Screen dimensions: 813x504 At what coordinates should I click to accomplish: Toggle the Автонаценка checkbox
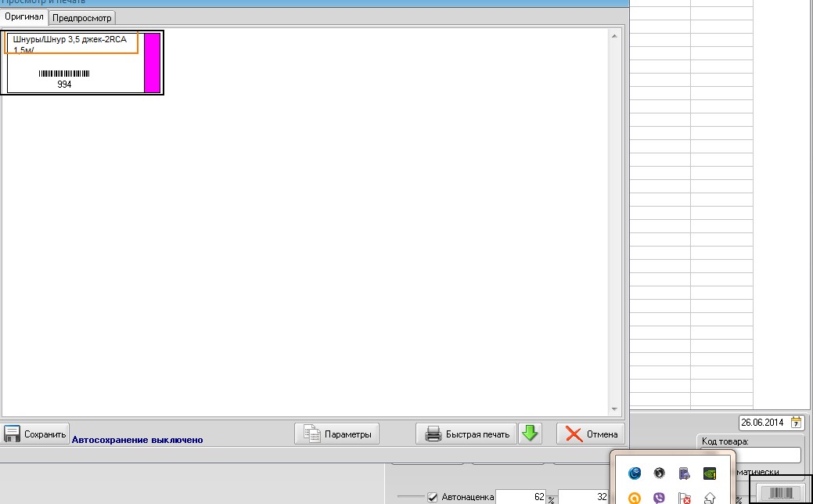pyautogui.click(x=433, y=497)
